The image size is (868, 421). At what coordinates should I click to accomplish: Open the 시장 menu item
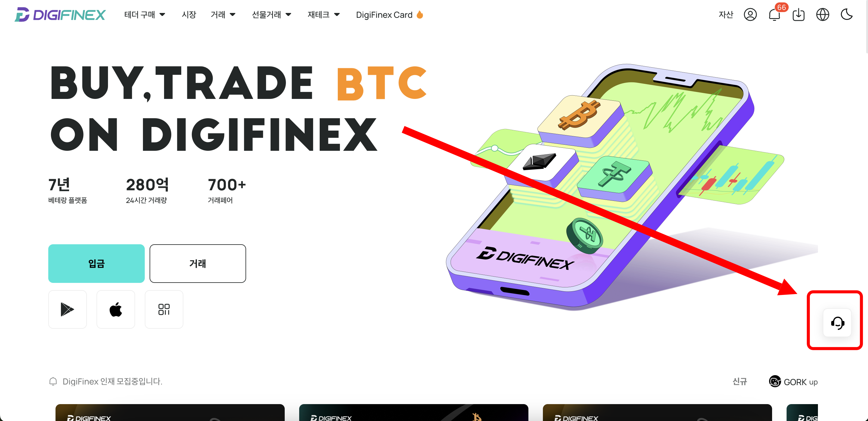point(189,15)
